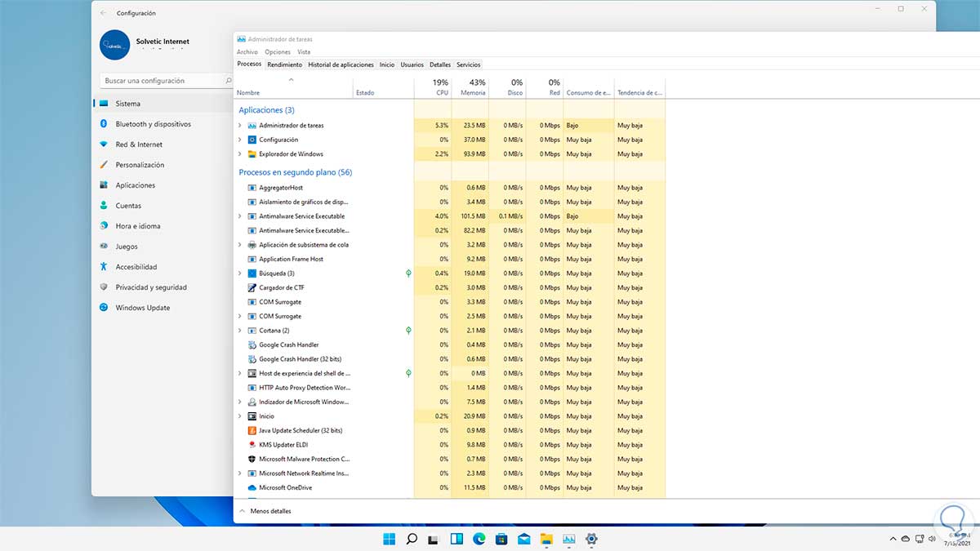Click the Sistema icon in Settings sidebar

(x=104, y=104)
